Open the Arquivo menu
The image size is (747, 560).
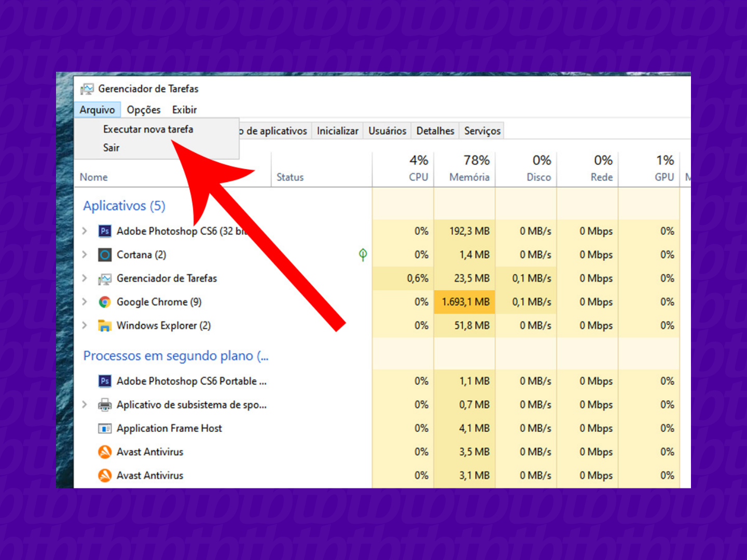[x=97, y=110]
